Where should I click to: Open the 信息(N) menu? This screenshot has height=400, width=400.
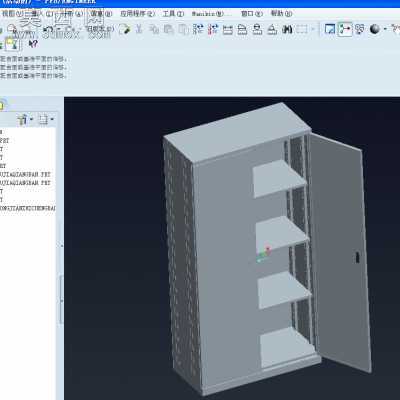(101, 14)
